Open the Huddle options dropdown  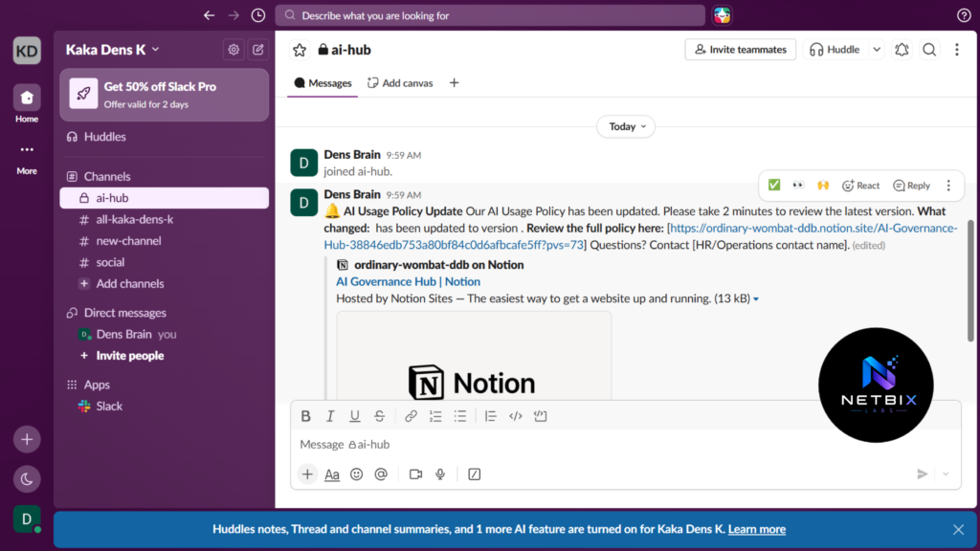[x=877, y=50]
